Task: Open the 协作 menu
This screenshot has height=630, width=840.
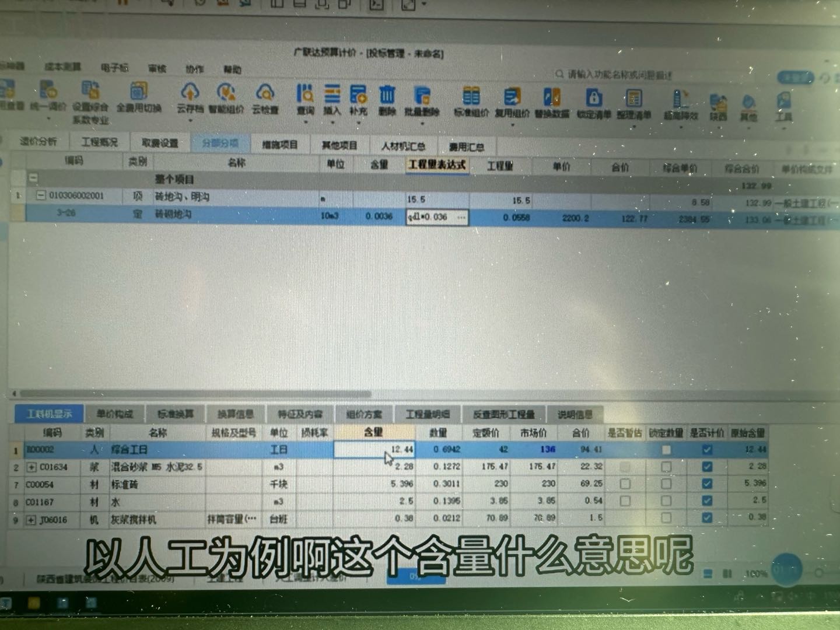Action: pyautogui.click(x=195, y=69)
